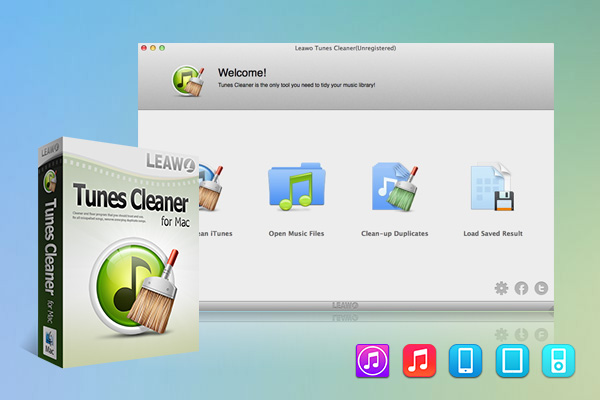Click the window title Leawo Tunes Cleaner(Unregistered)

click(345, 48)
